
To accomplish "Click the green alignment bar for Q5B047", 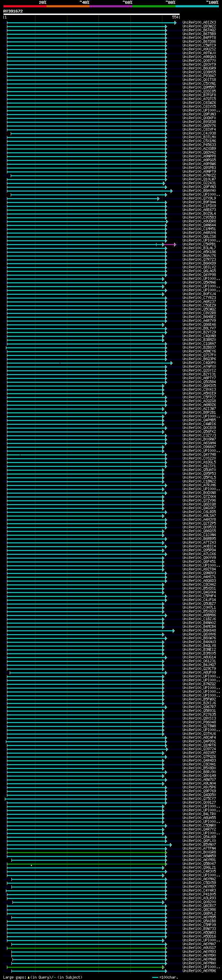I will [x=87, y=864].
